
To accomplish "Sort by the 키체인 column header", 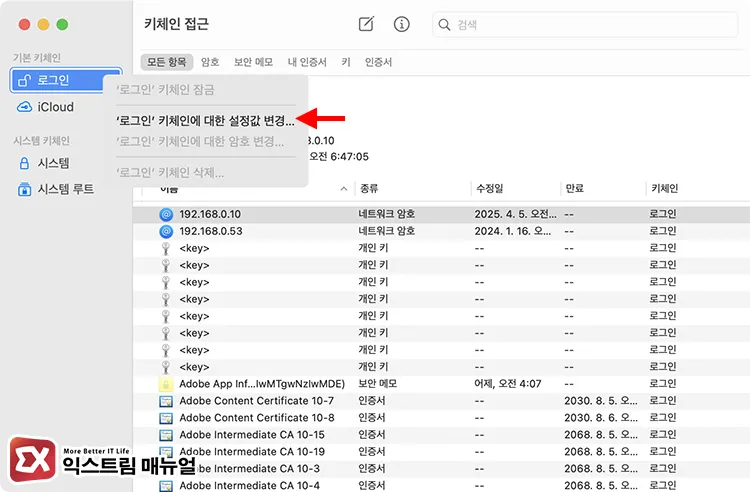I will (x=664, y=188).
